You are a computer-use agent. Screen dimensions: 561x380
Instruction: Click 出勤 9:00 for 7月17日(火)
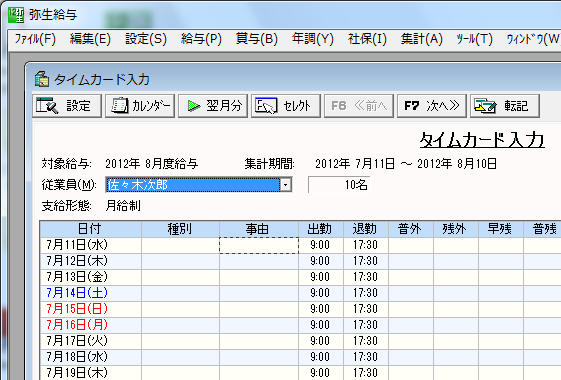coord(321,341)
